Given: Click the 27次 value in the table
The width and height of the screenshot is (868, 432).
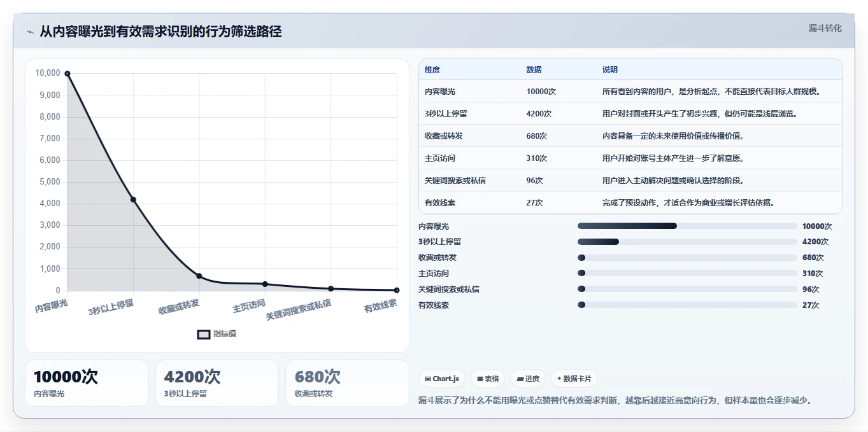Looking at the screenshot, I should (x=534, y=203).
